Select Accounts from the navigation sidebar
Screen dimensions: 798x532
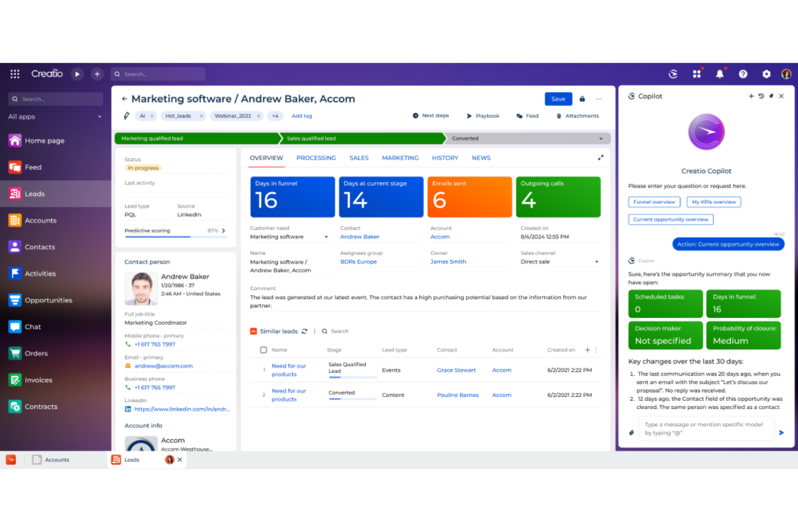40,220
